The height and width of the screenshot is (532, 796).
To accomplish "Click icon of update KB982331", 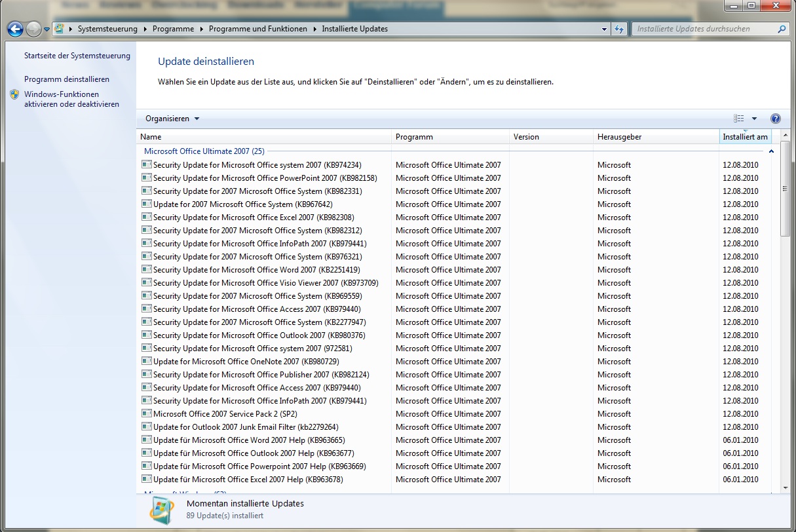I will pos(147,191).
